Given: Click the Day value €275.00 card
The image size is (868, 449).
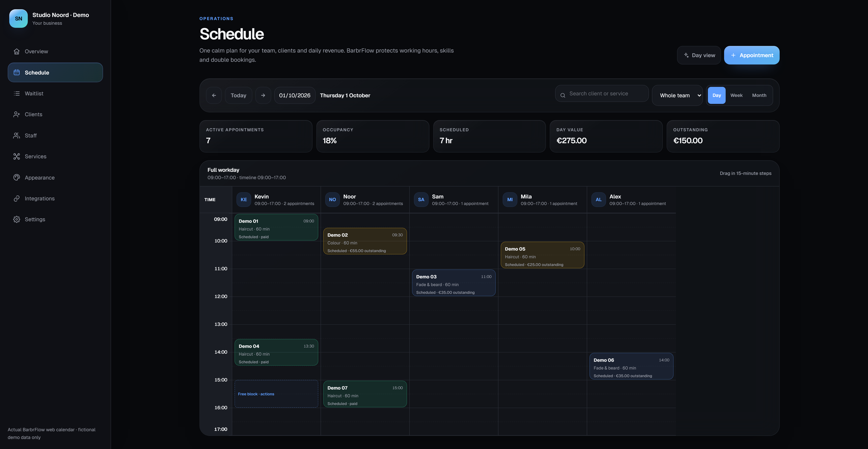Looking at the screenshot, I should (x=606, y=136).
